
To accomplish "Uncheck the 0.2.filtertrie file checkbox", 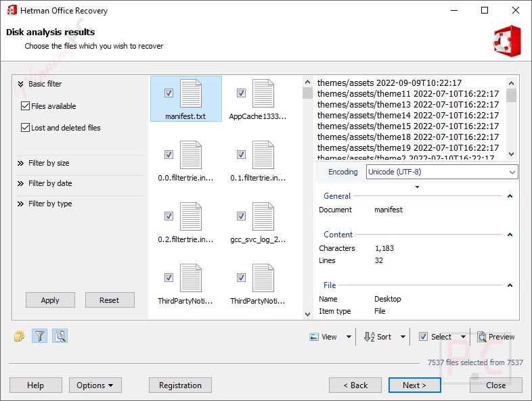I will [169, 216].
